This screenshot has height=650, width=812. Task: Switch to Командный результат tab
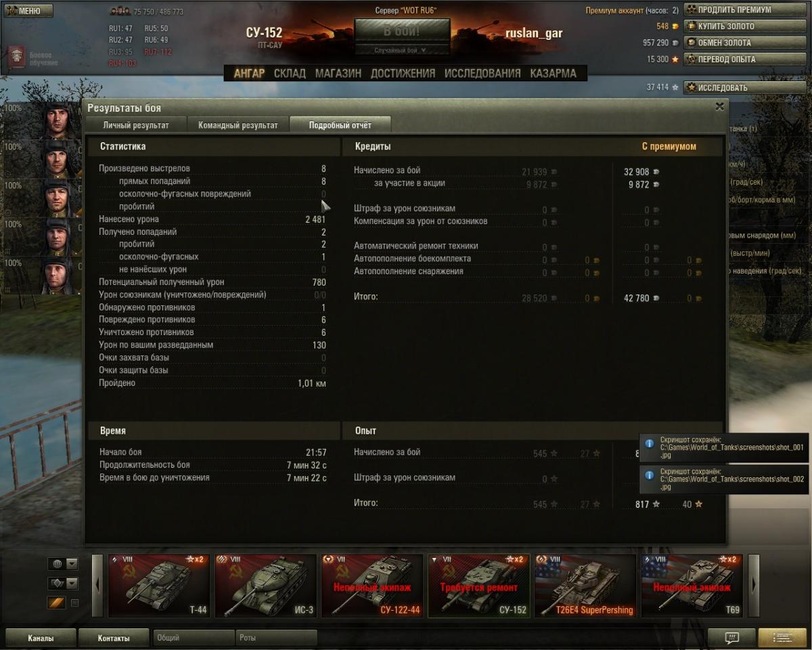(238, 125)
